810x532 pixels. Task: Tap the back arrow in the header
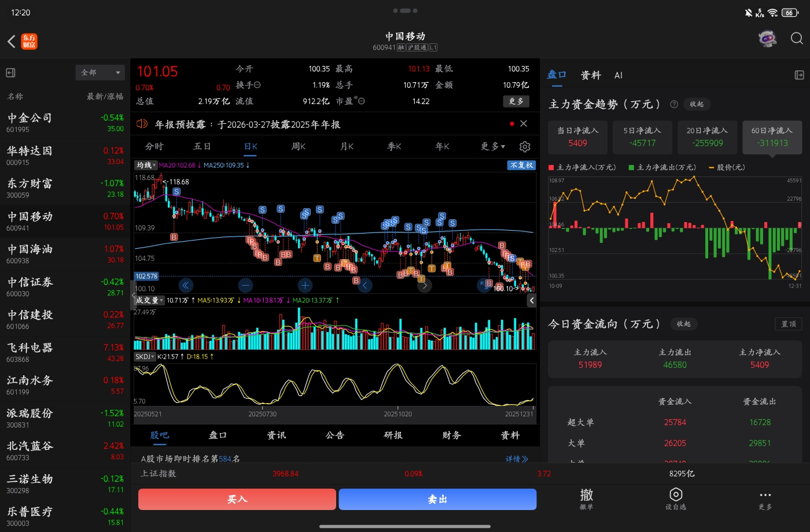[11, 41]
